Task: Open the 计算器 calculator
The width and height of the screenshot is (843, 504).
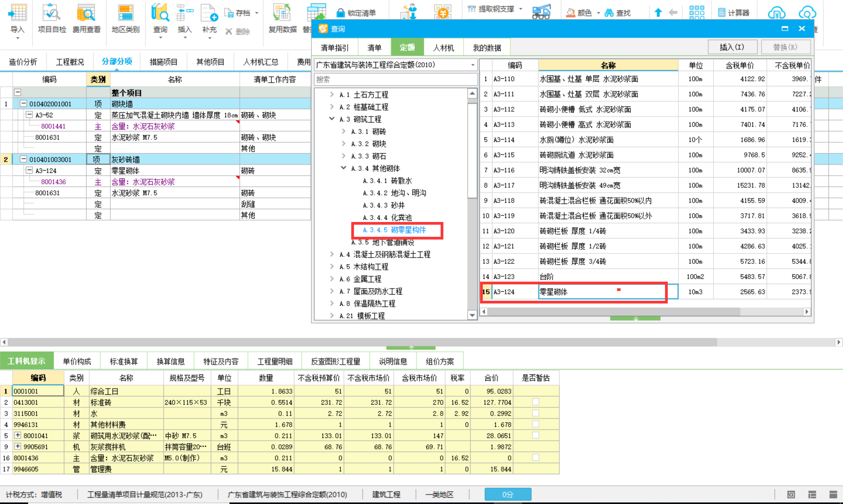Action: [734, 13]
